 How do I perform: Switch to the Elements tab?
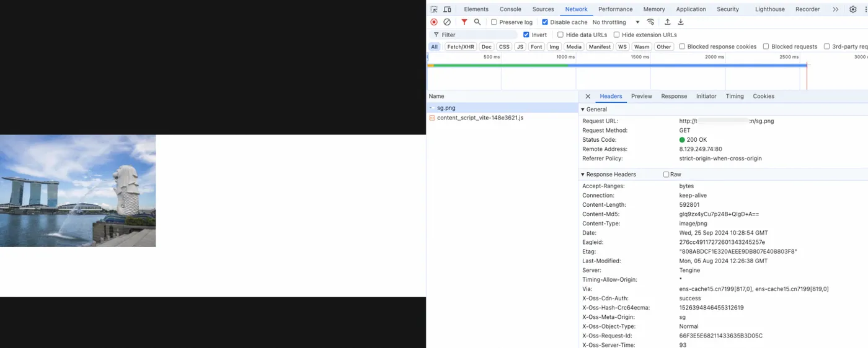pyautogui.click(x=476, y=9)
